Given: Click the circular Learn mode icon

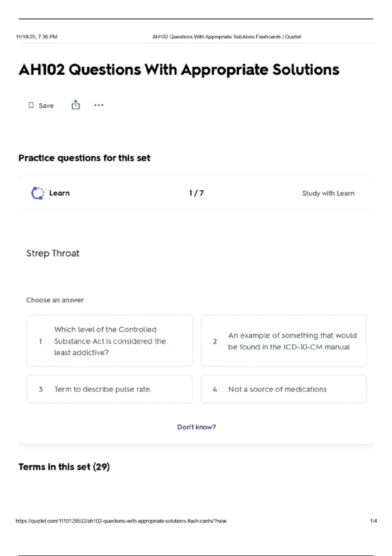Looking at the screenshot, I should 38,193.
